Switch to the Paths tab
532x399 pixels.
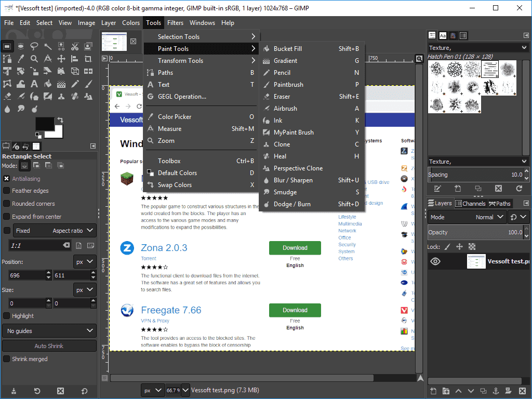click(500, 204)
